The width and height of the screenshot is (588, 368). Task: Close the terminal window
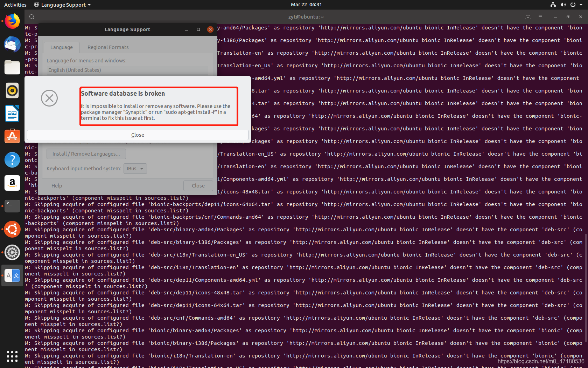point(581,17)
